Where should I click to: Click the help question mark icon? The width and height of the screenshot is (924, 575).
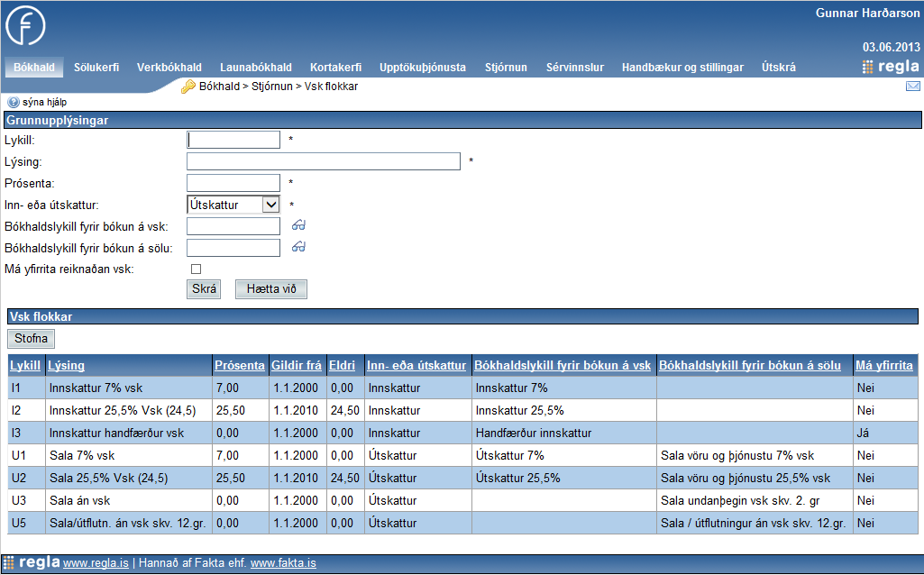14,102
